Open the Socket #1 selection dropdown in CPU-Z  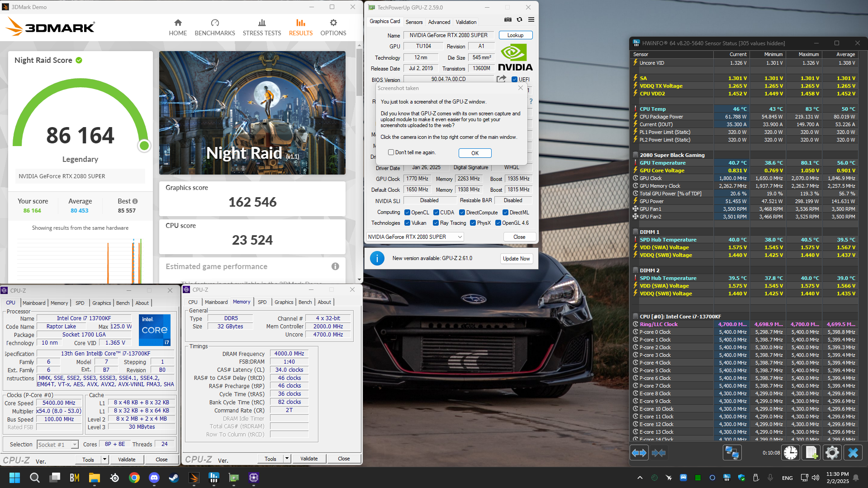(57, 445)
